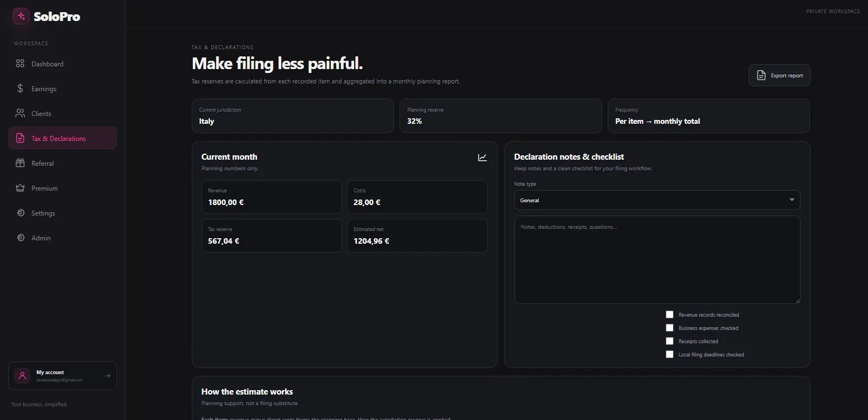
Task: Open the My account card
Action: click(62, 376)
